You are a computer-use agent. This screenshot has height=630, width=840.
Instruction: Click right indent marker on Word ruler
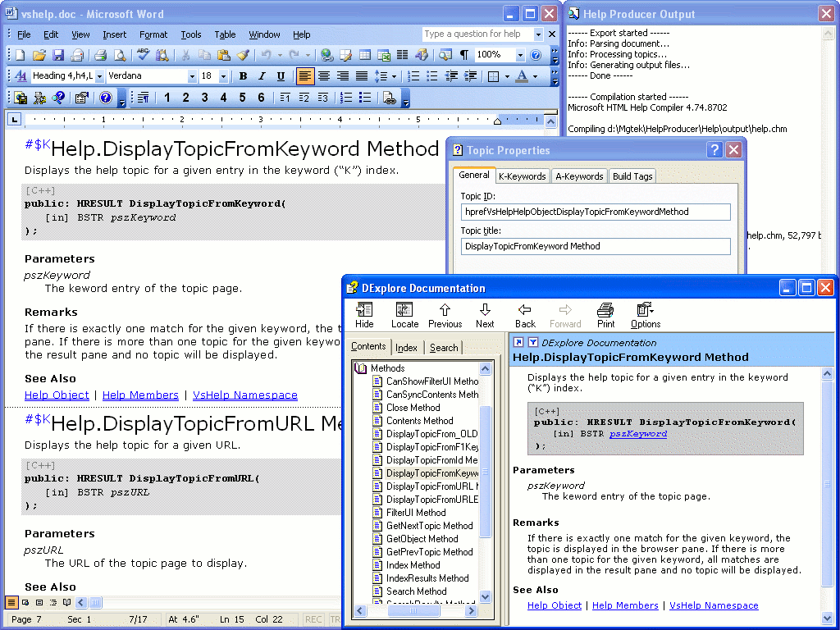(497, 121)
